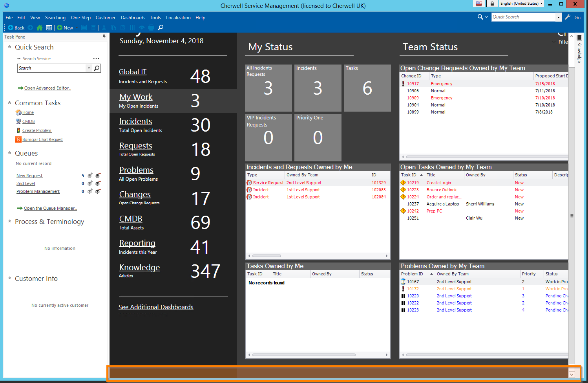
Task: Click the top-right Quick Search input field
Action: pos(524,17)
